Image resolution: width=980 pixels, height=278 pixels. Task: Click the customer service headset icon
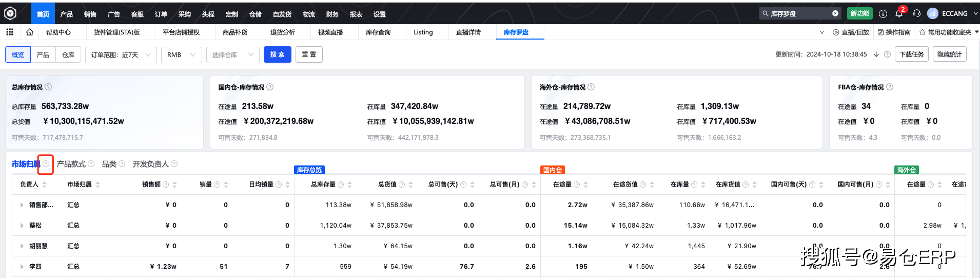click(917, 14)
